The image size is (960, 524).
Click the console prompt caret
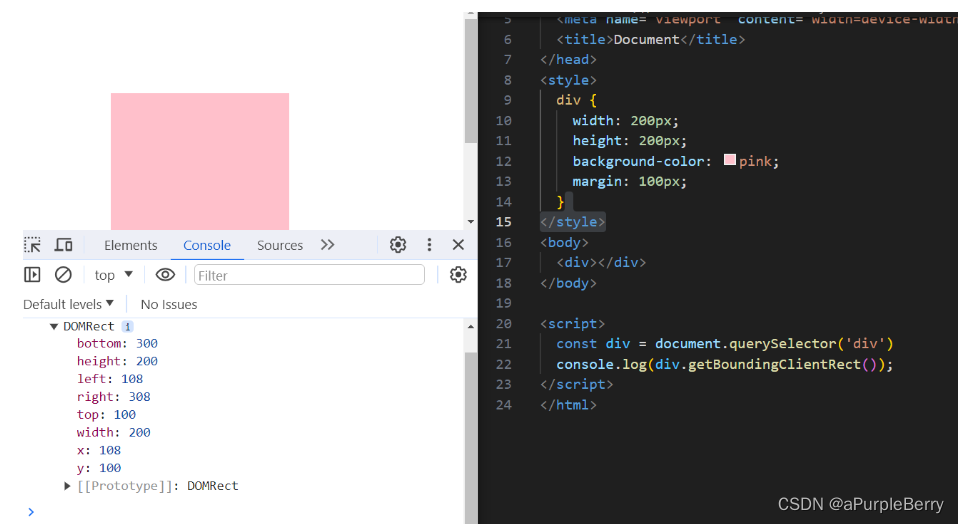[x=31, y=512]
